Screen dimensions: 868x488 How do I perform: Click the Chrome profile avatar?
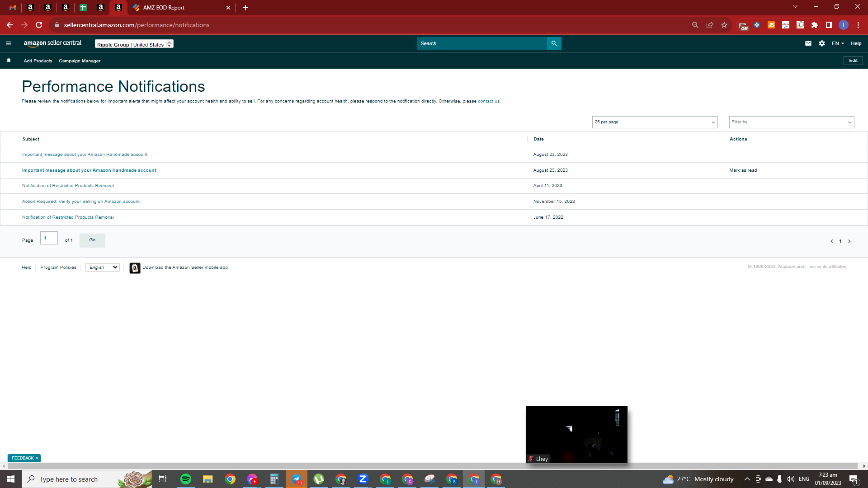[844, 25]
